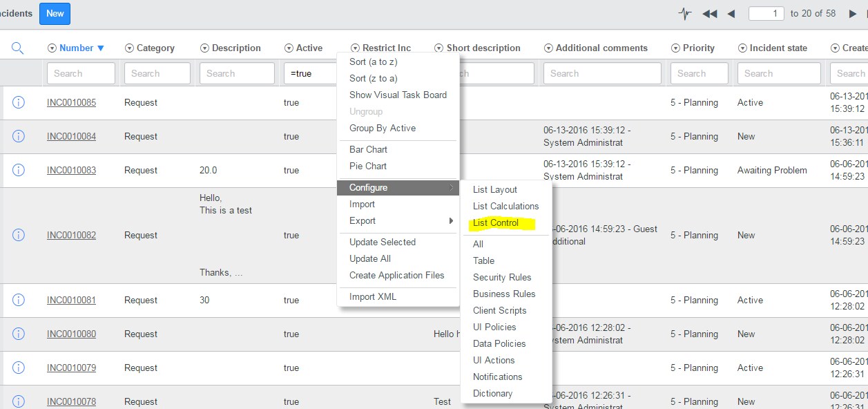This screenshot has width=868, height=409.
Task: Click the Number column search field
Action: pyautogui.click(x=81, y=73)
